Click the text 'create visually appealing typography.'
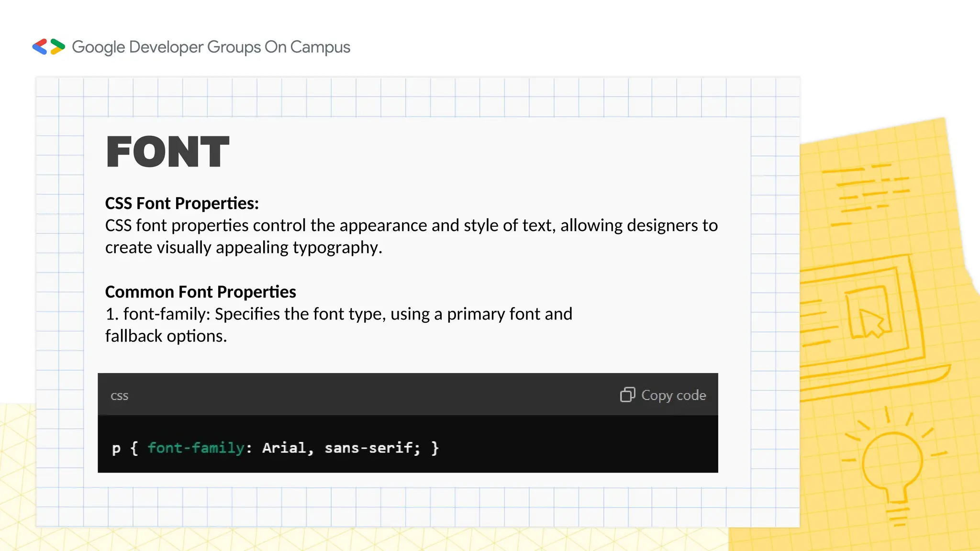Image resolution: width=980 pixels, height=551 pixels. pyautogui.click(x=244, y=247)
